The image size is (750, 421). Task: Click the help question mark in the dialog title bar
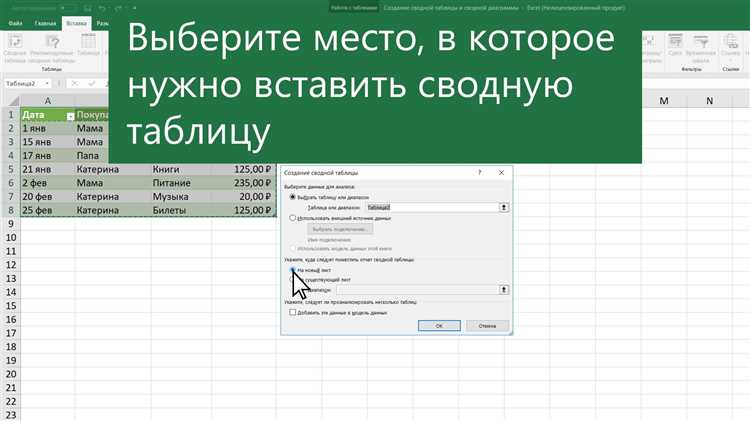click(480, 172)
